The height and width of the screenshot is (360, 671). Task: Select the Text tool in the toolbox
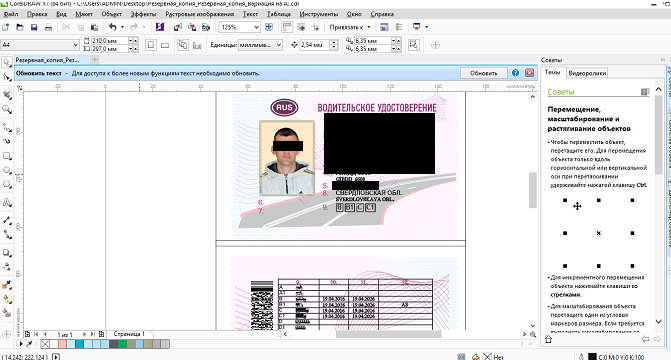[x=7, y=202]
